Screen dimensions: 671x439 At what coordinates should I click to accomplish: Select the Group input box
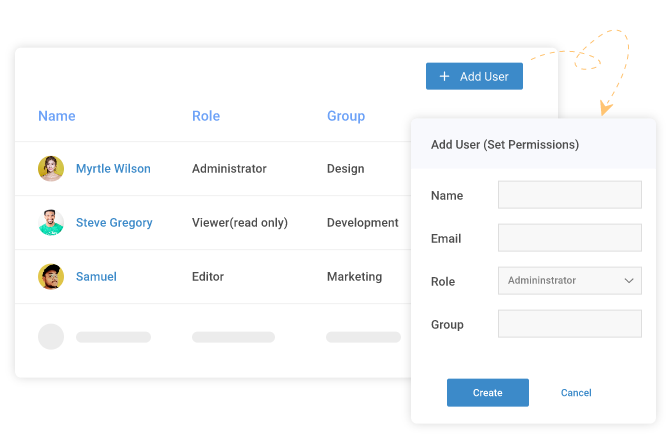tap(569, 324)
